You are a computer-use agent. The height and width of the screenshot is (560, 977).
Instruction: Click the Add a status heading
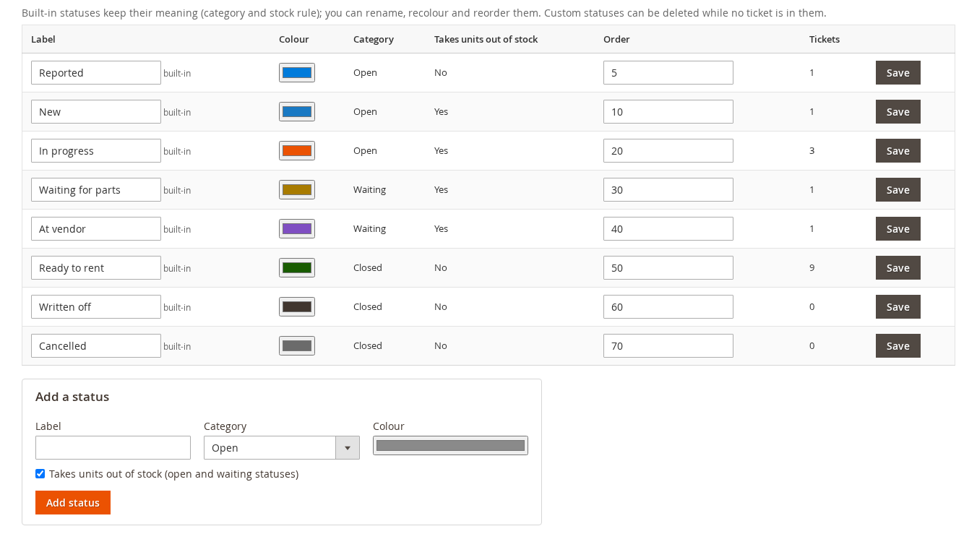[x=72, y=397]
